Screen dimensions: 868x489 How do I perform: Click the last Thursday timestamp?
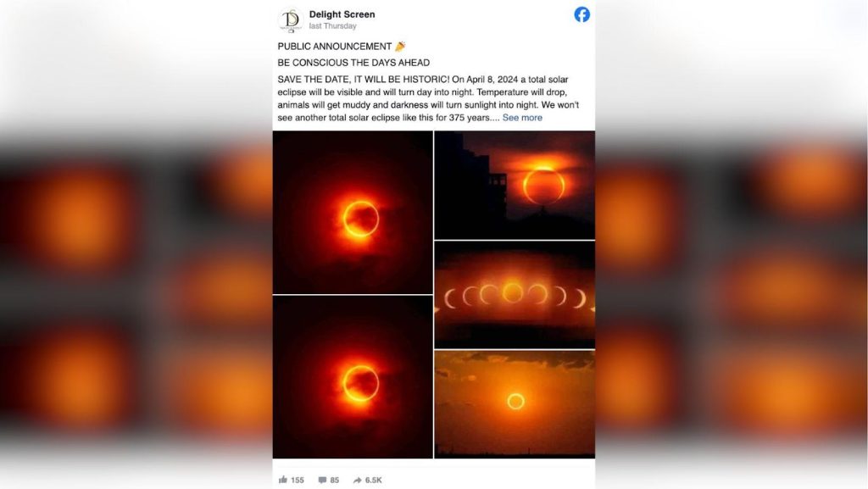[332, 26]
